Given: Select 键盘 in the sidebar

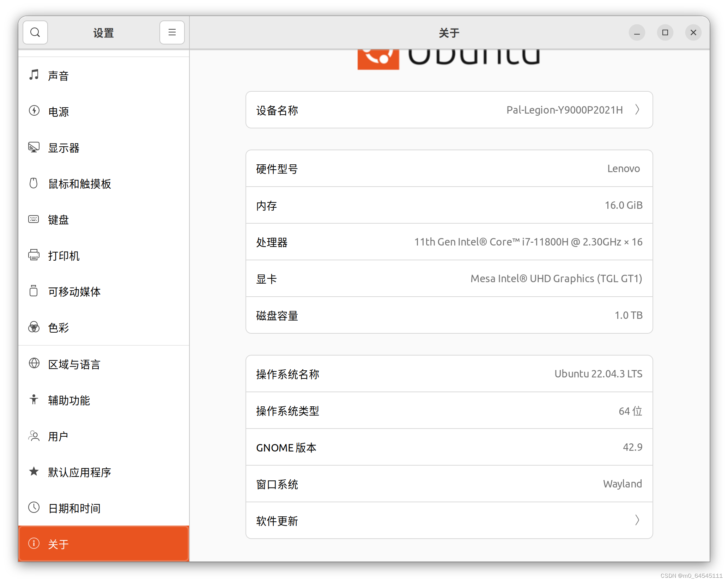Looking at the screenshot, I should coord(104,220).
